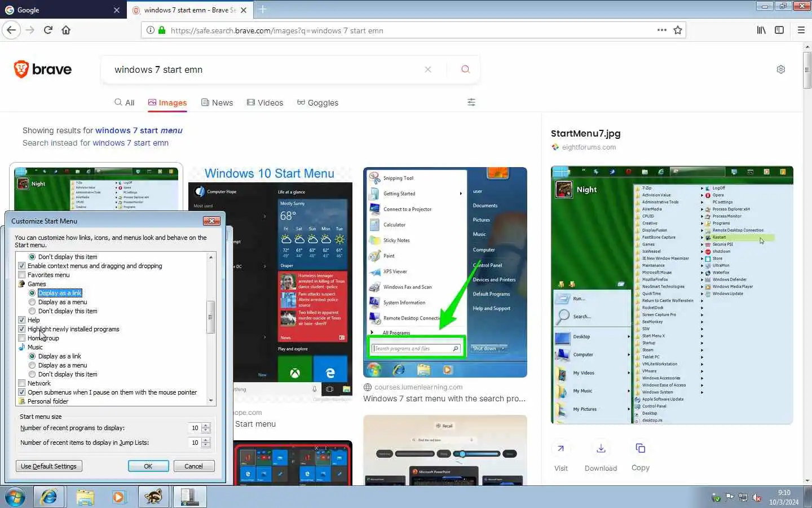812x508 pixels.
Task: Open the page actions three-dot menu
Action: tap(662, 30)
